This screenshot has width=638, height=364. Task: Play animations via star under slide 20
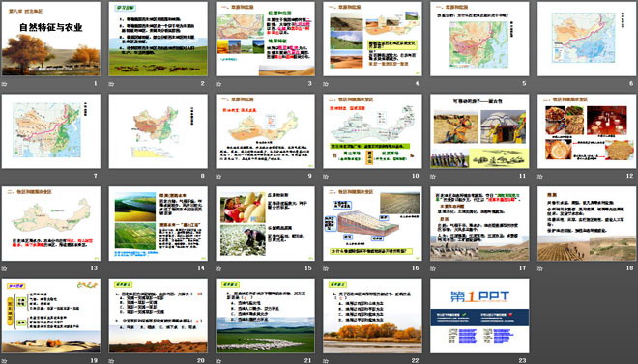(x=111, y=361)
